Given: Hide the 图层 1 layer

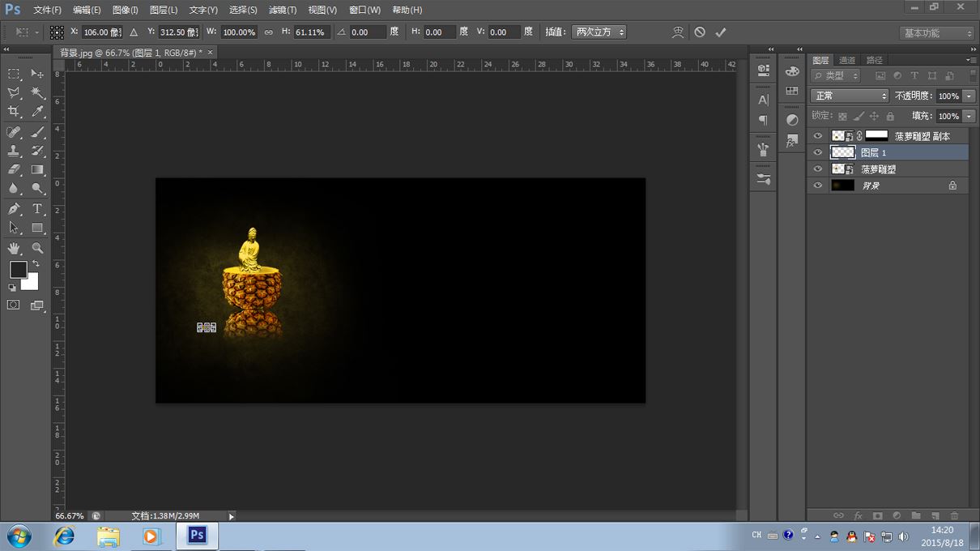Looking at the screenshot, I should 817,152.
